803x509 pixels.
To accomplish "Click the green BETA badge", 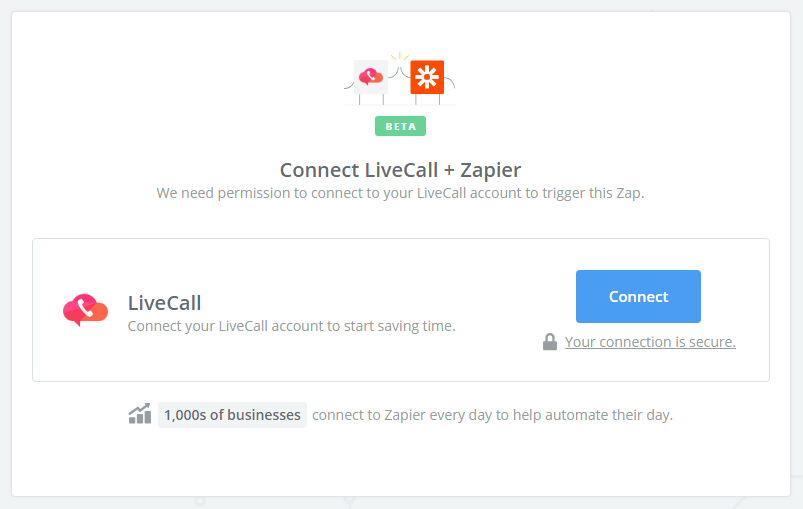I will click(x=400, y=126).
